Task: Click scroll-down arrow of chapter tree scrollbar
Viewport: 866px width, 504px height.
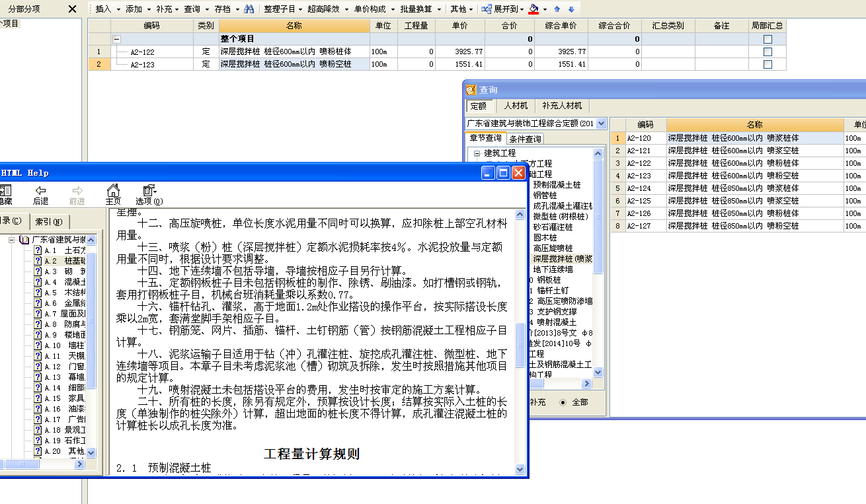Action: [x=598, y=373]
